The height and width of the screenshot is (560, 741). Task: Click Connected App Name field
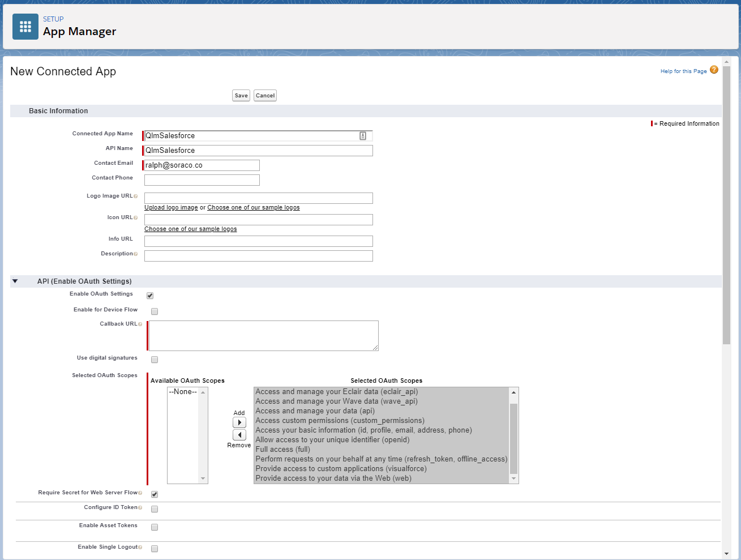258,136
